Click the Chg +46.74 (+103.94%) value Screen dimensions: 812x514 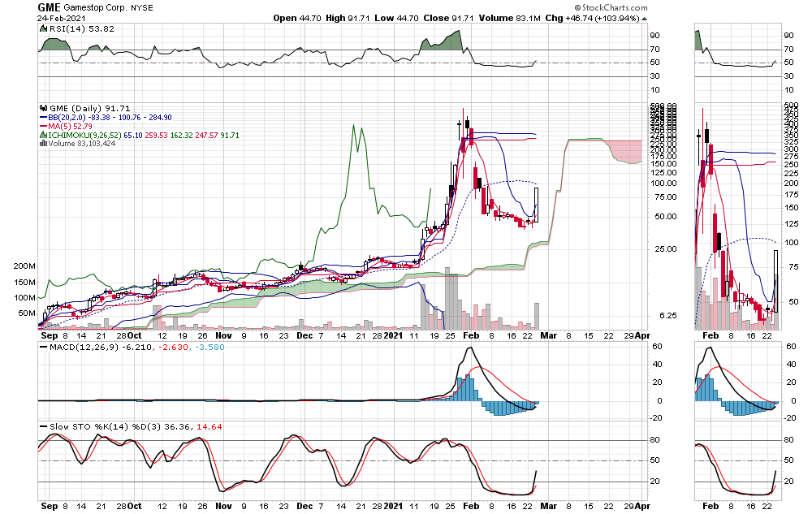click(x=592, y=18)
